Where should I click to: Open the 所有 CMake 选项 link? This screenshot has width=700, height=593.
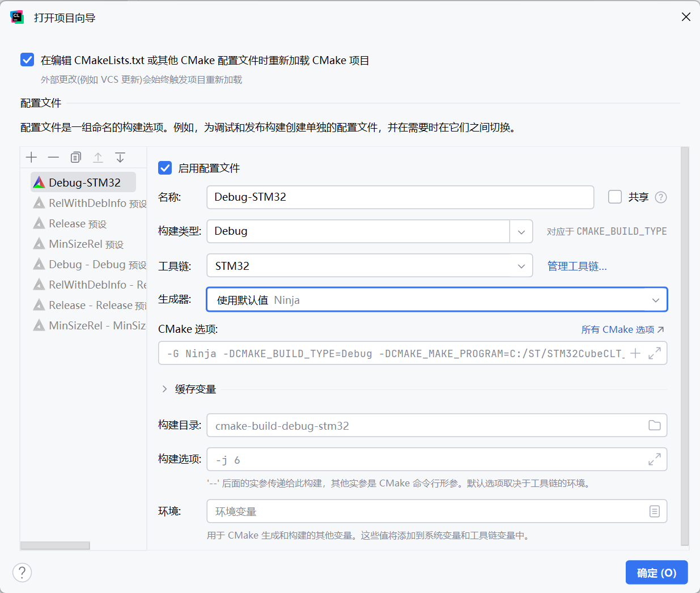pos(622,329)
